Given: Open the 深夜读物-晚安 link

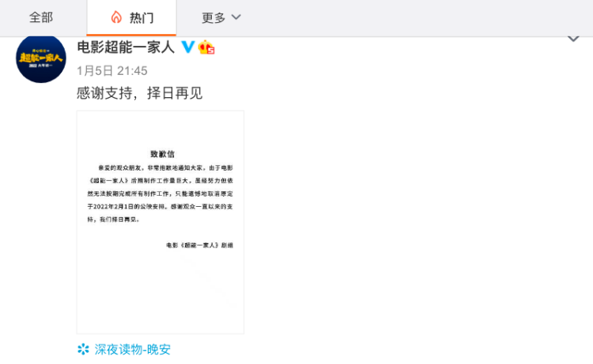Looking at the screenshot, I should [x=132, y=349].
